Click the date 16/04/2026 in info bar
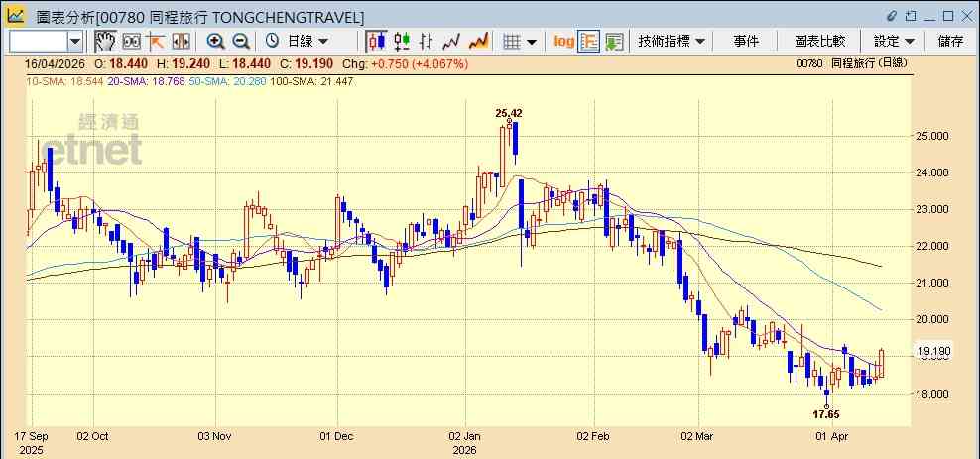This screenshot has height=459, width=980. point(55,63)
